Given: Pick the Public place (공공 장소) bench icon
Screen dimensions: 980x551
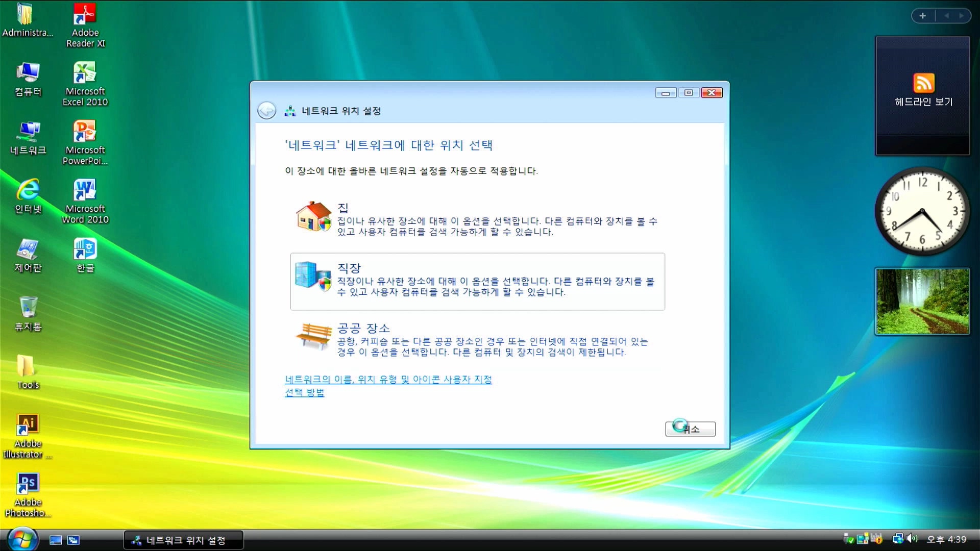Looking at the screenshot, I should 313,336.
